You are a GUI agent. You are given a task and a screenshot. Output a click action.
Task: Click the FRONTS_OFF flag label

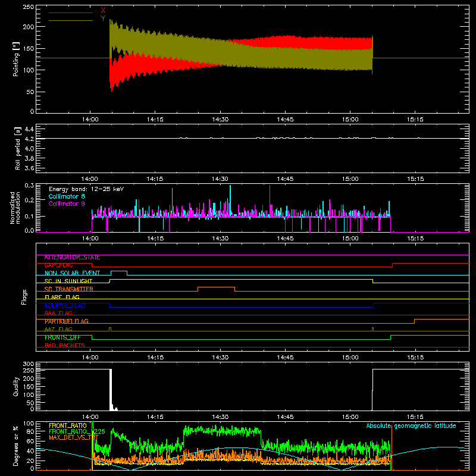pyautogui.click(x=62, y=337)
